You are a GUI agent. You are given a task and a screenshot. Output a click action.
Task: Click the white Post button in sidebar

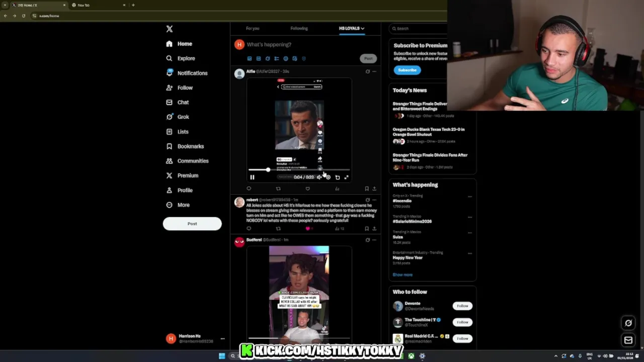tap(192, 224)
